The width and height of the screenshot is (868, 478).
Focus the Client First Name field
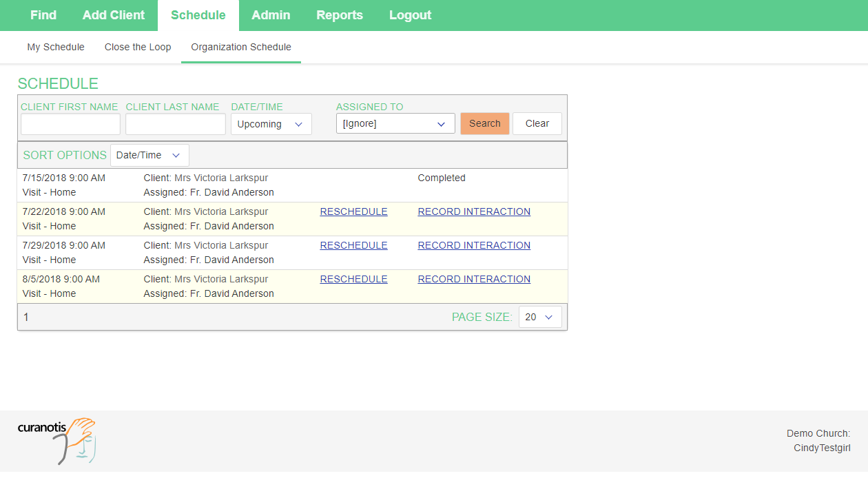point(70,124)
